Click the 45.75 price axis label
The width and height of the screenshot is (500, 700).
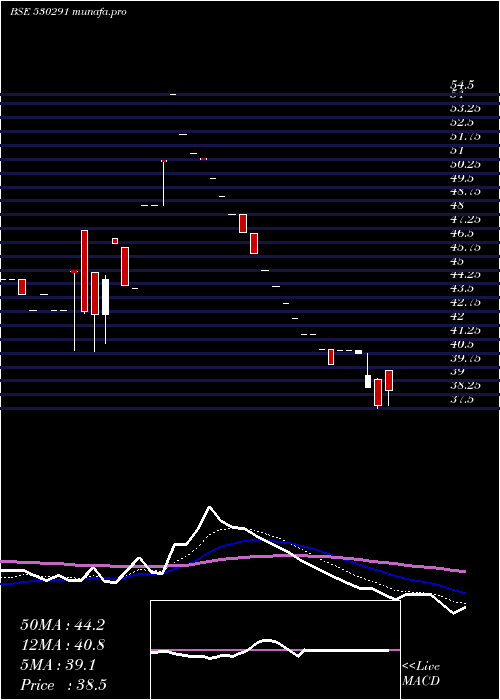tap(465, 247)
